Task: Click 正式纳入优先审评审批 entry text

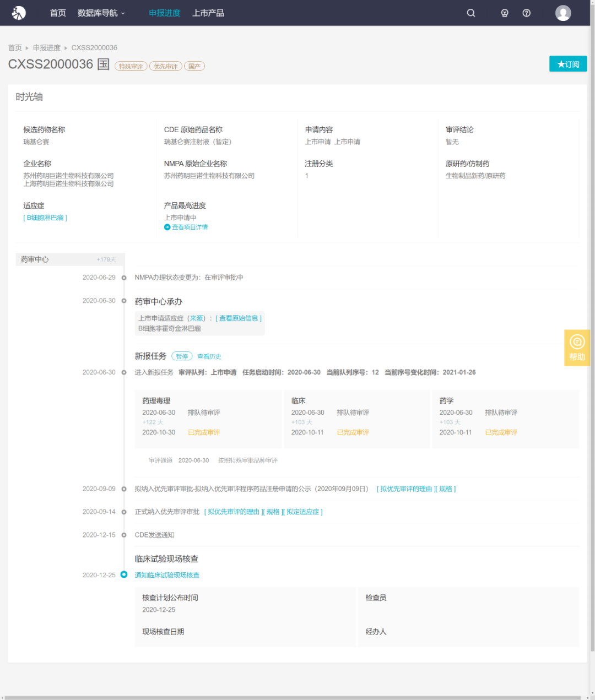Action: coord(167,512)
